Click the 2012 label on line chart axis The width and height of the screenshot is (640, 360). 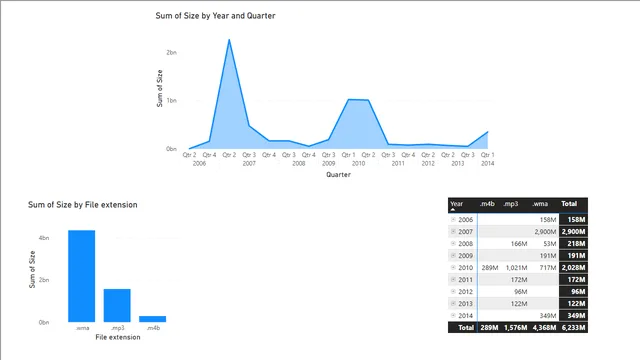(428, 163)
